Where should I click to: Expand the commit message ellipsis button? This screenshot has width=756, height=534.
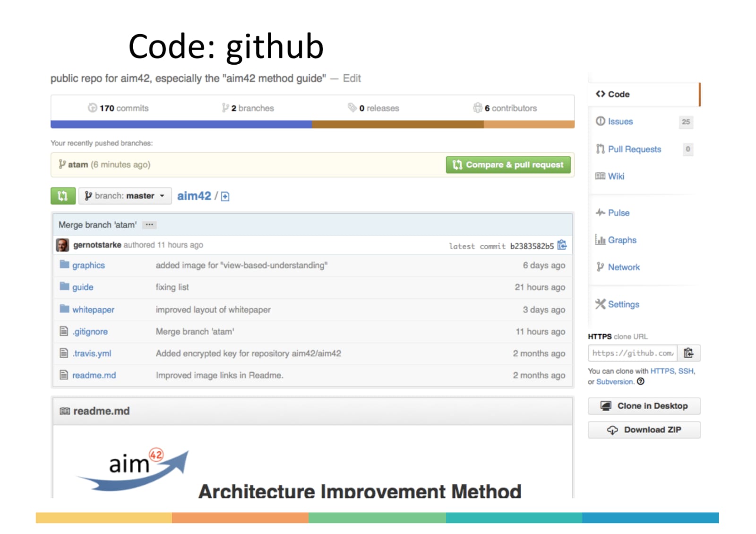[x=149, y=225]
